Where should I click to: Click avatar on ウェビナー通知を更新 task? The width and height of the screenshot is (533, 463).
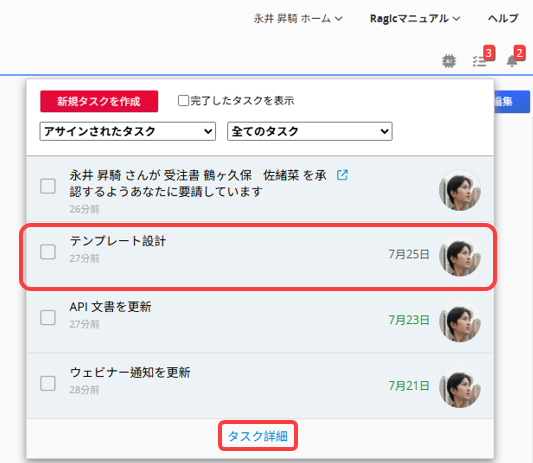click(x=460, y=388)
